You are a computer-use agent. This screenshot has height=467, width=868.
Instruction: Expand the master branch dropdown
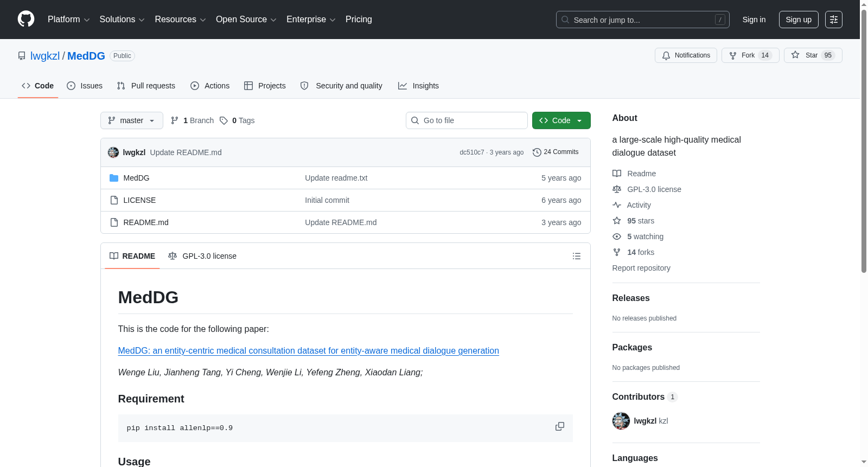tap(132, 120)
